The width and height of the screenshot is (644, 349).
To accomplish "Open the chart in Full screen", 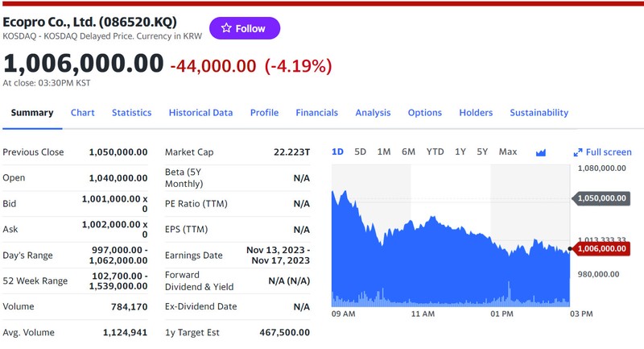I will 602,152.
